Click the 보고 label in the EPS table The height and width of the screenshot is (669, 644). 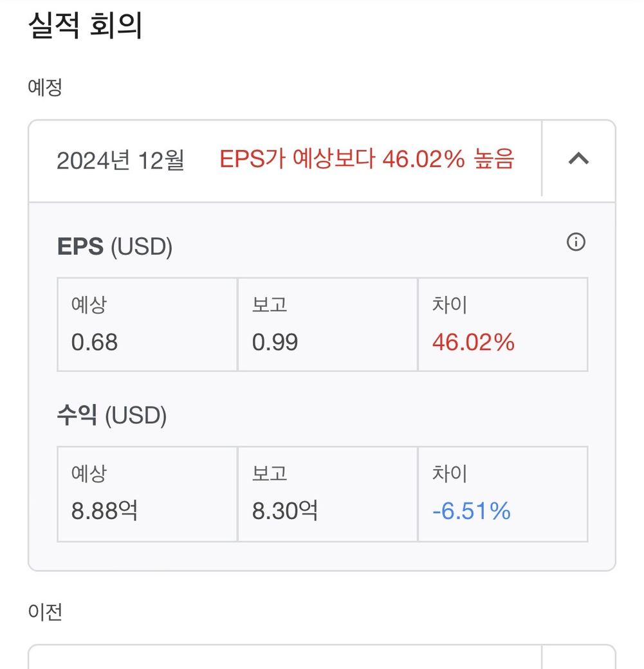point(270,304)
